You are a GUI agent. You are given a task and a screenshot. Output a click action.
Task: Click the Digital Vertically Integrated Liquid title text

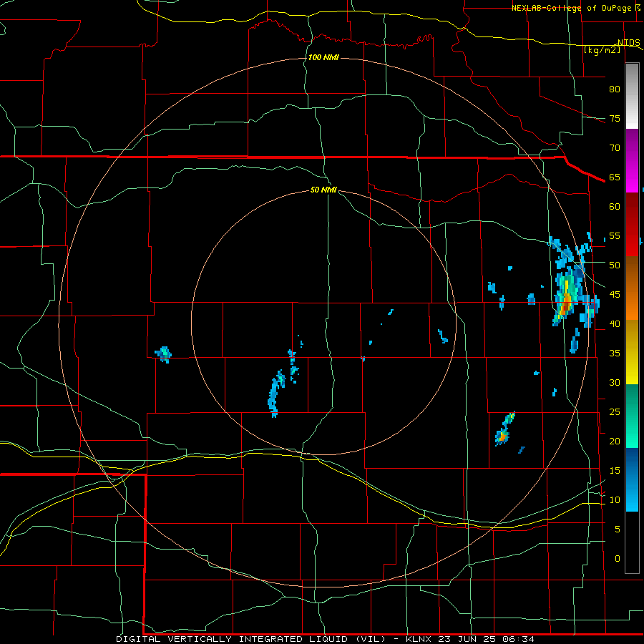[x=252, y=639]
